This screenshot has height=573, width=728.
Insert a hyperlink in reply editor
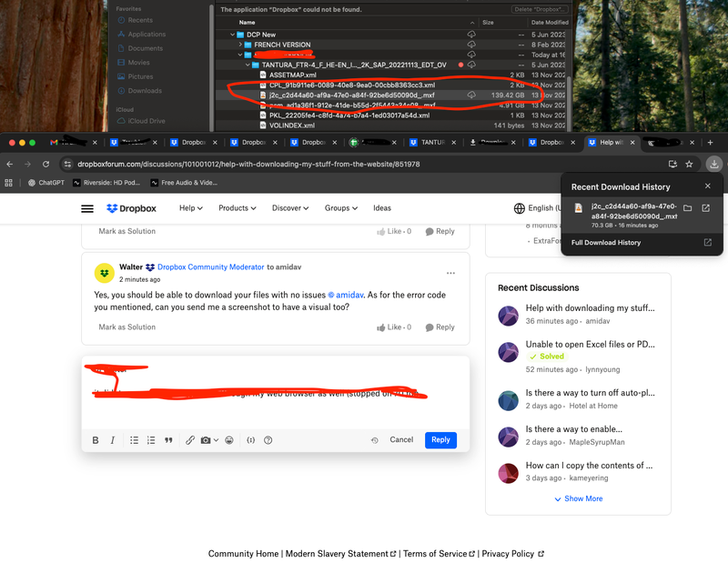pos(190,440)
